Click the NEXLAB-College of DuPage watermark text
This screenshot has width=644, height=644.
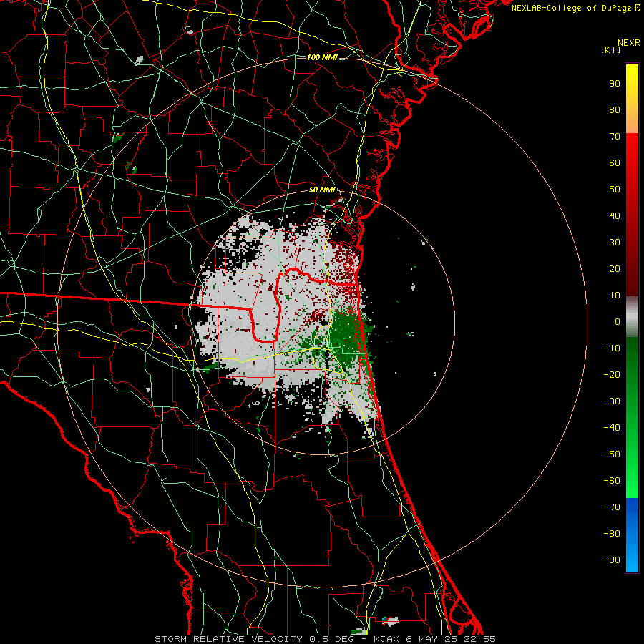click(x=575, y=8)
